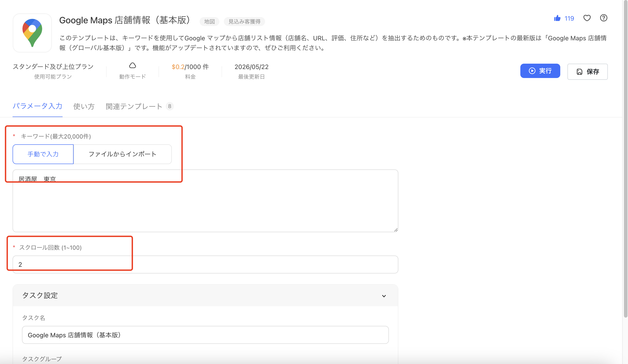This screenshot has height=364, width=628.
Task: Click the スクロール回数 input field
Action: pyautogui.click(x=205, y=264)
